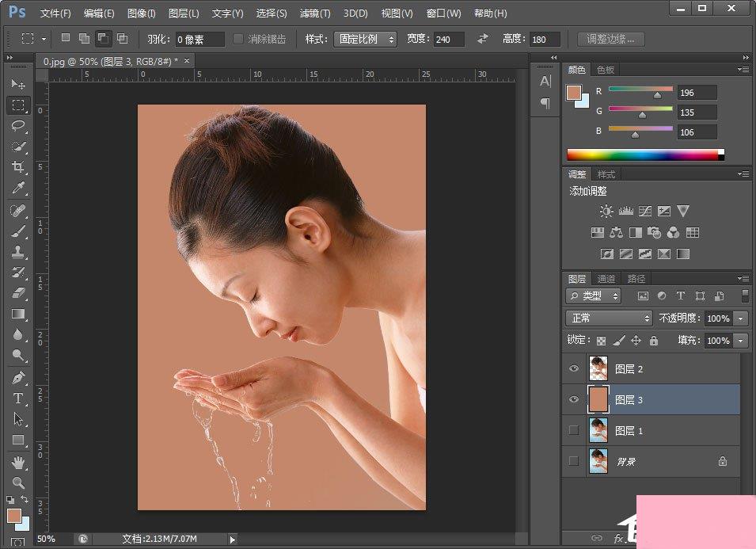Select the Spot Healing Brush tool
This screenshot has width=756, height=549.
pos(18,211)
